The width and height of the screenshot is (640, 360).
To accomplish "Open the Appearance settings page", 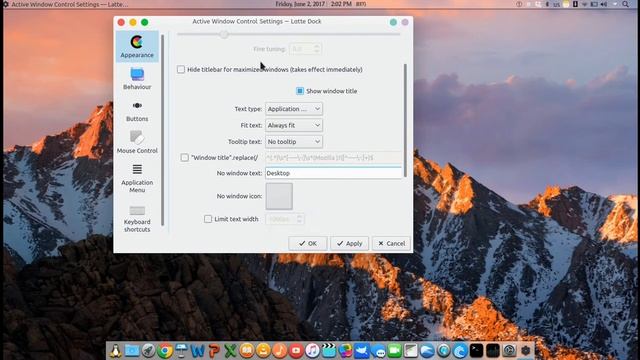I will [137, 47].
